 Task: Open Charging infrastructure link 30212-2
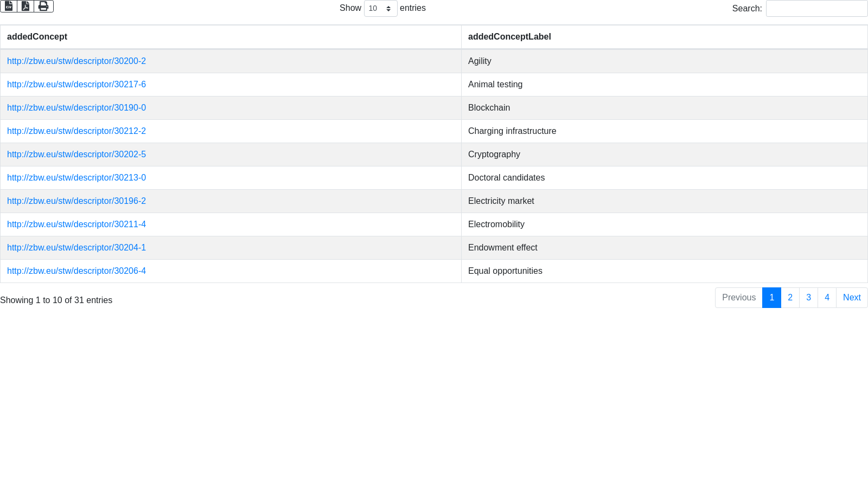coord(76,131)
